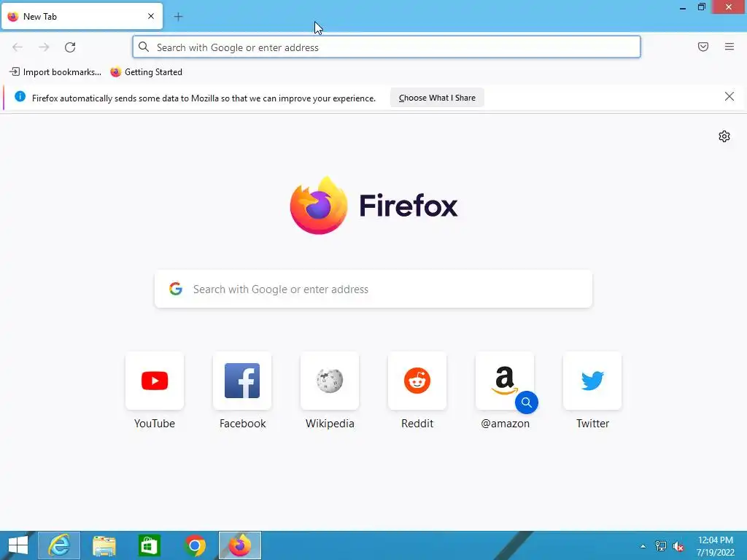Click the info icon in notification bar
The image size is (747, 560).
pos(20,97)
